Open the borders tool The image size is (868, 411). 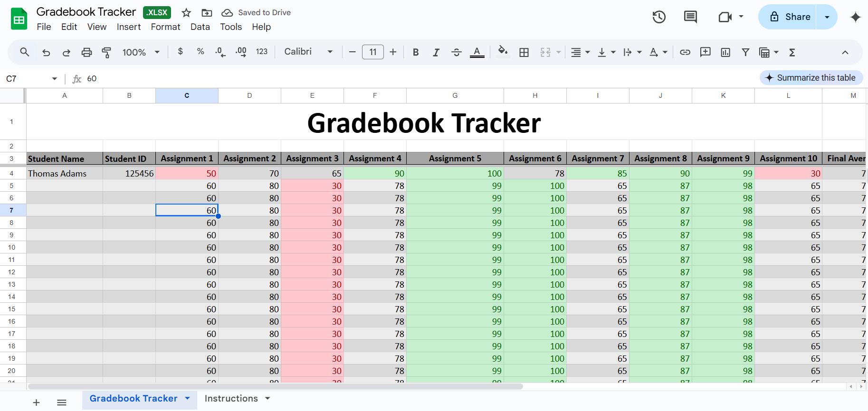pyautogui.click(x=524, y=52)
